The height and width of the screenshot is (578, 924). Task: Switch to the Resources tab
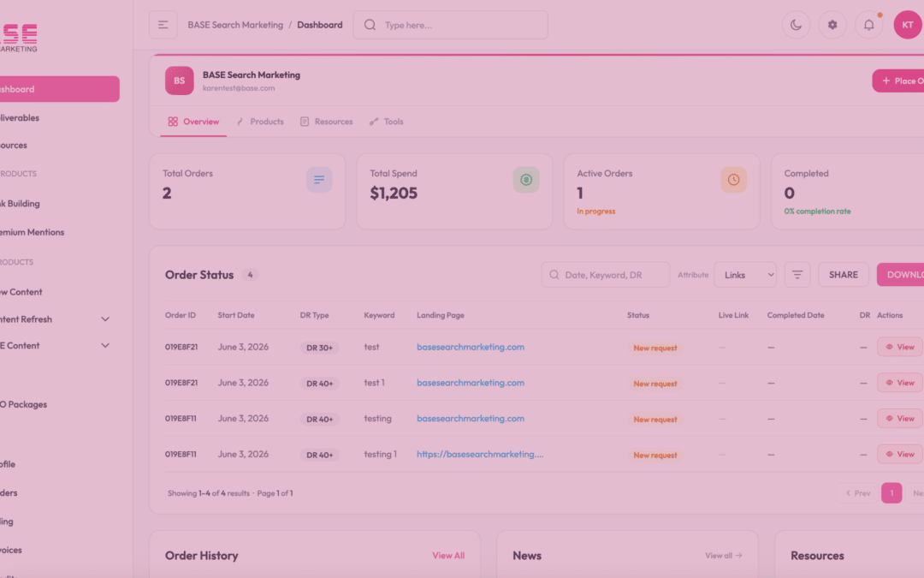click(x=327, y=122)
